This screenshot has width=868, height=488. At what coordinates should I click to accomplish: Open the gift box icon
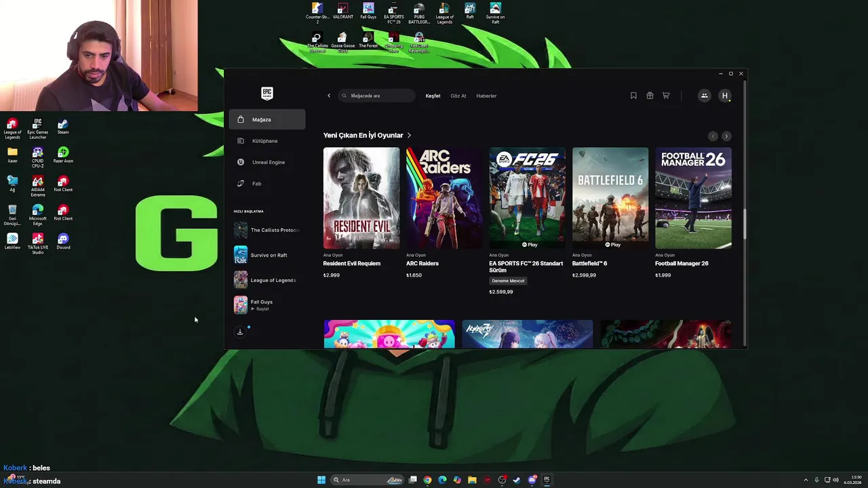coord(650,96)
